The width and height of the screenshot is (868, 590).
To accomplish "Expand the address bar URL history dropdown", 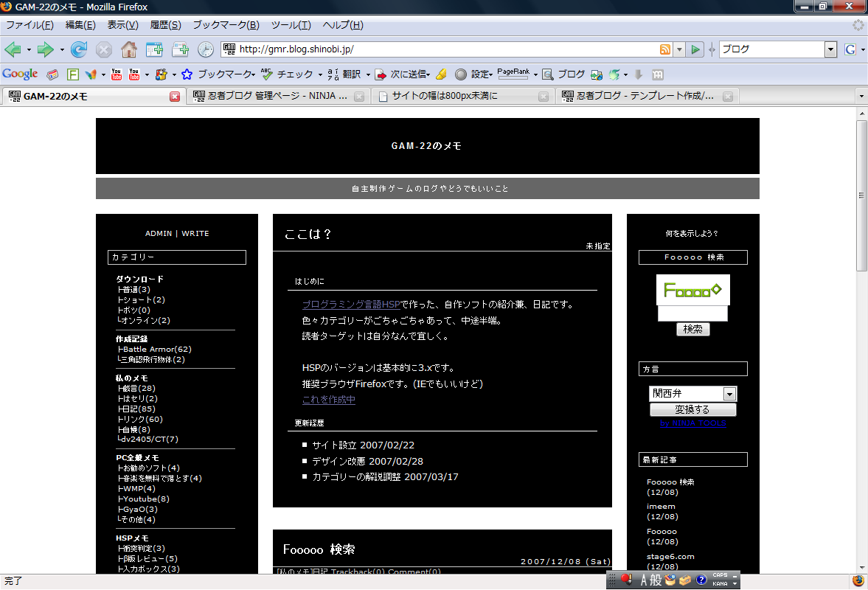I will pyautogui.click(x=679, y=49).
